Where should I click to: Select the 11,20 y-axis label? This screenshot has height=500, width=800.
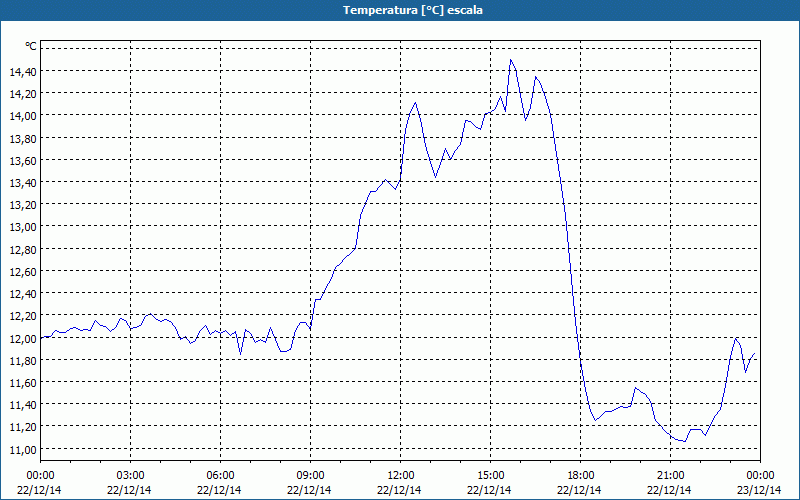(23, 427)
